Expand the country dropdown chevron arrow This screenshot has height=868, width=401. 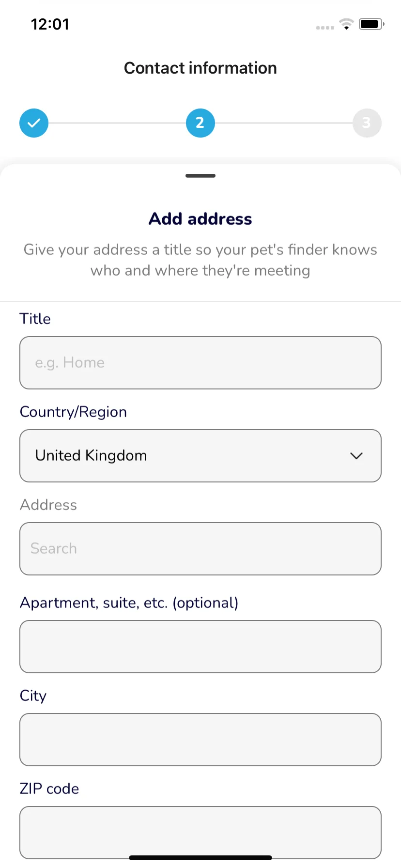(x=356, y=456)
